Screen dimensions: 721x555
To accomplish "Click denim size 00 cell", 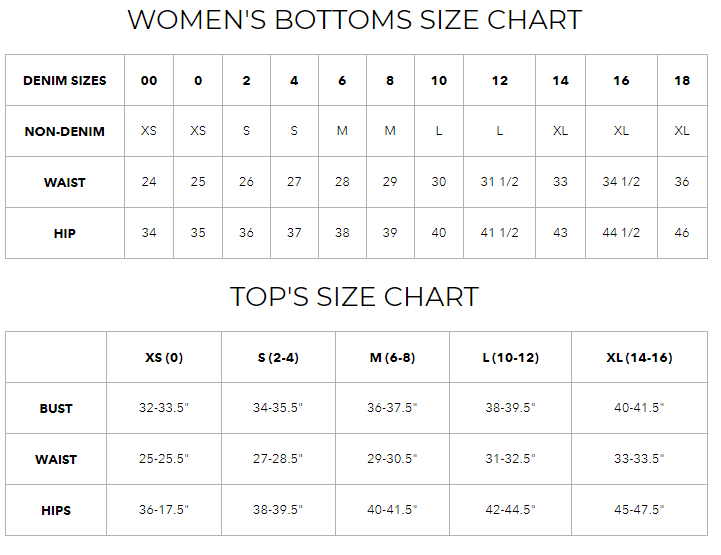I will pyautogui.click(x=149, y=81).
